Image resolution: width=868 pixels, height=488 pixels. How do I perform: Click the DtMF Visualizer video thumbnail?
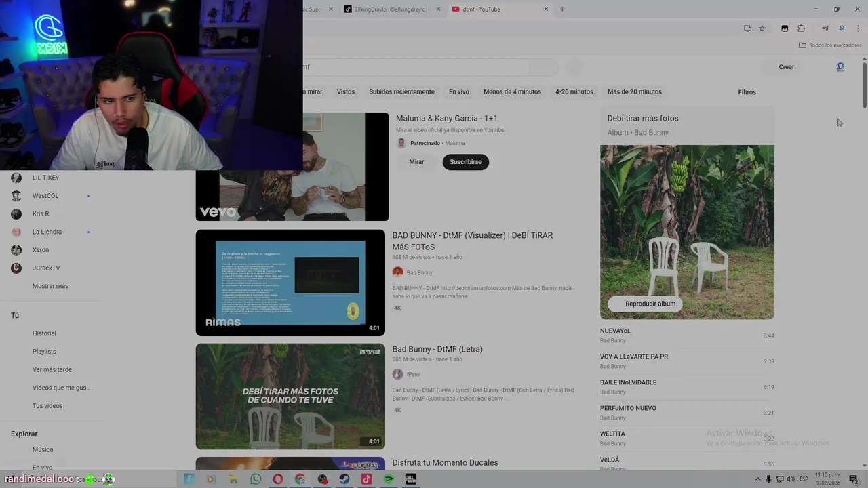click(290, 283)
